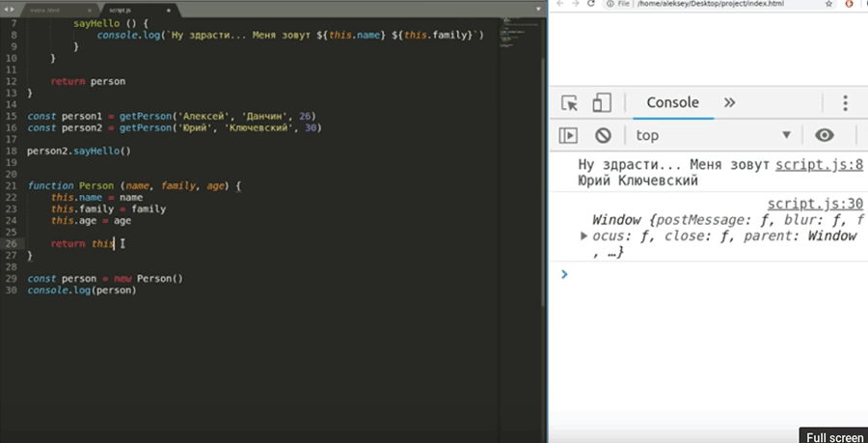
Task: Click the browser forward arrow
Action: [x=575, y=3]
